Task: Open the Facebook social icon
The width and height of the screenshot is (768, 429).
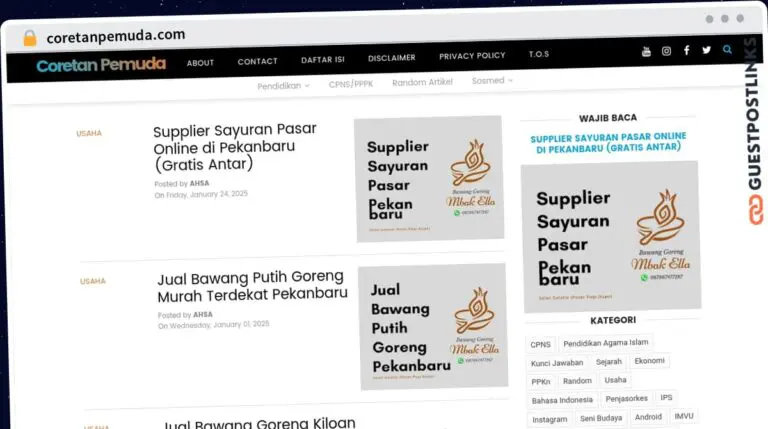Action: tap(687, 50)
